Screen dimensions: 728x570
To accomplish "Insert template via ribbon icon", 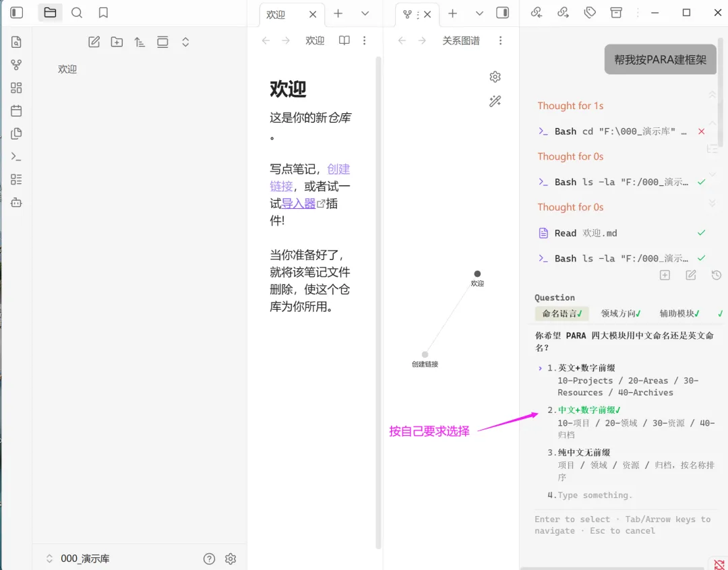I will [x=16, y=133].
